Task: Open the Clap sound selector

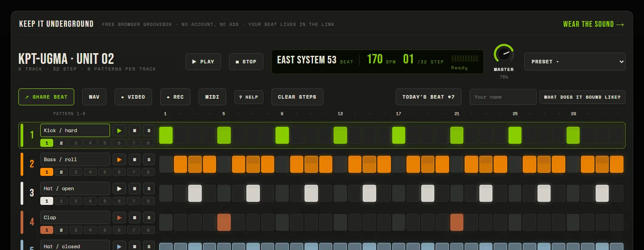Action: coord(75,217)
